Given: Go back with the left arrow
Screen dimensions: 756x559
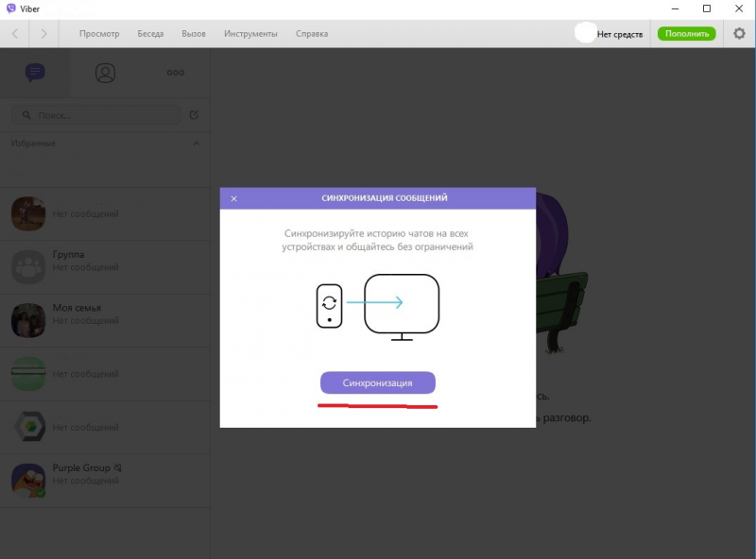Looking at the screenshot, I should tap(15, 34).
